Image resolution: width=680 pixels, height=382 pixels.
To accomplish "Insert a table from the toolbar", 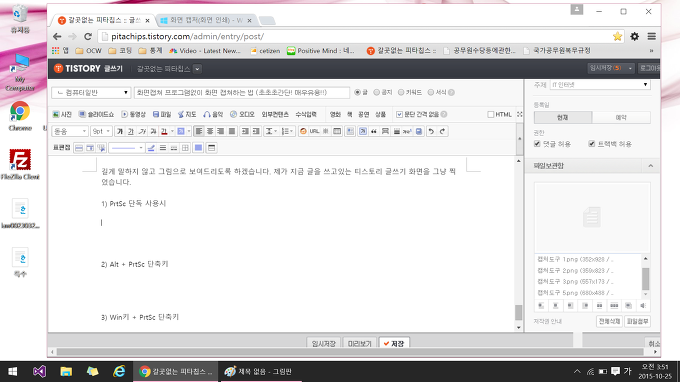I will pos(337,131).
